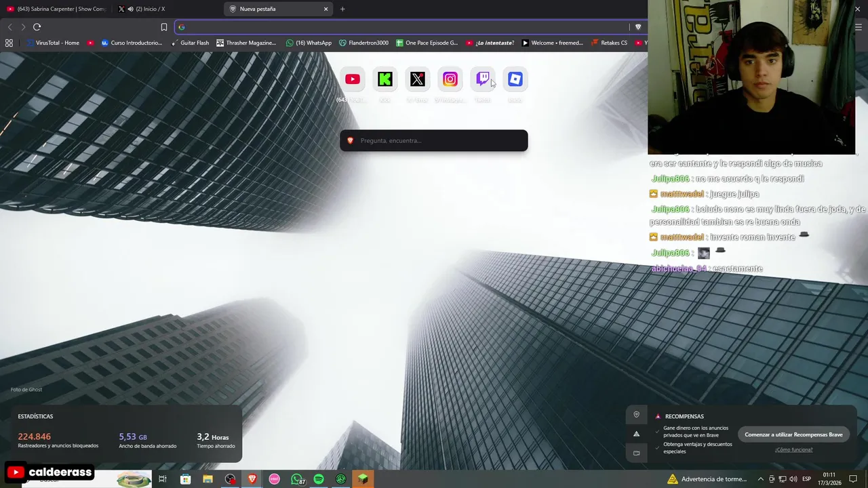Screen dimensions: 868x488
Task: Open the Twitch shortcut tile
Action: 482,79
